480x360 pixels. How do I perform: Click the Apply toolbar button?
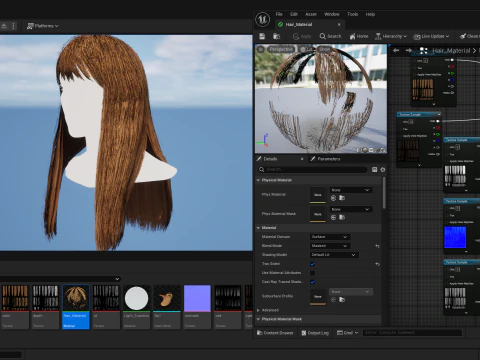(x=302, y=36)
